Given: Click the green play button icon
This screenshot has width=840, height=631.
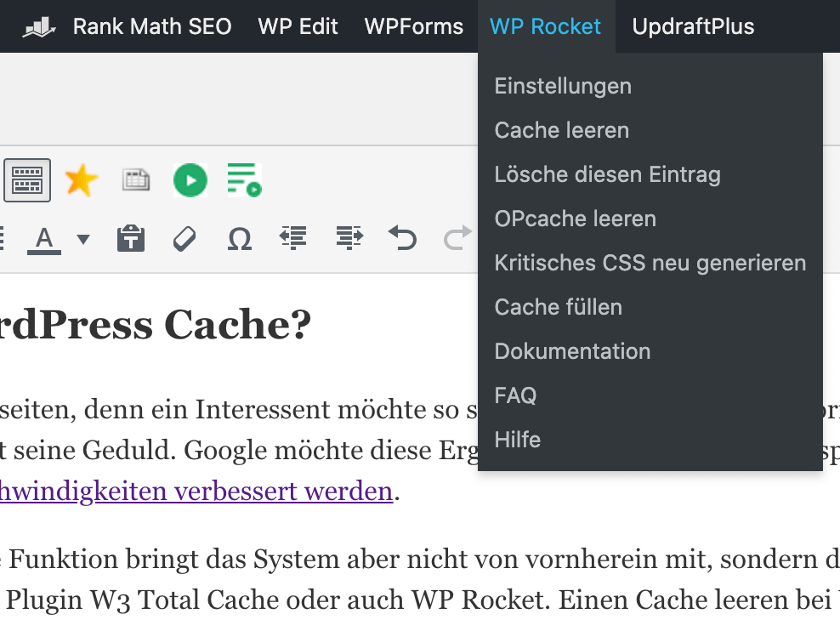Looking at the screenshot, I should [190, 180].
